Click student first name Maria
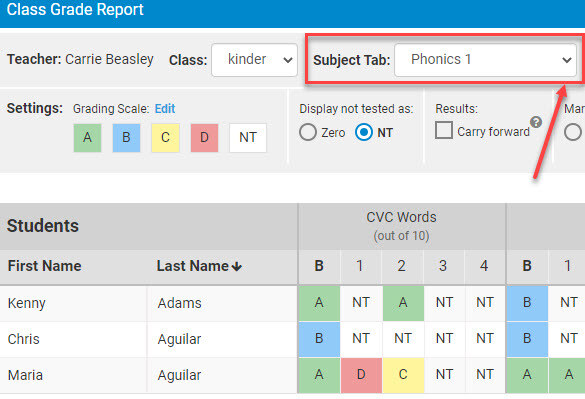This screenshot has height=399, width=585. [x=25, y=375]
